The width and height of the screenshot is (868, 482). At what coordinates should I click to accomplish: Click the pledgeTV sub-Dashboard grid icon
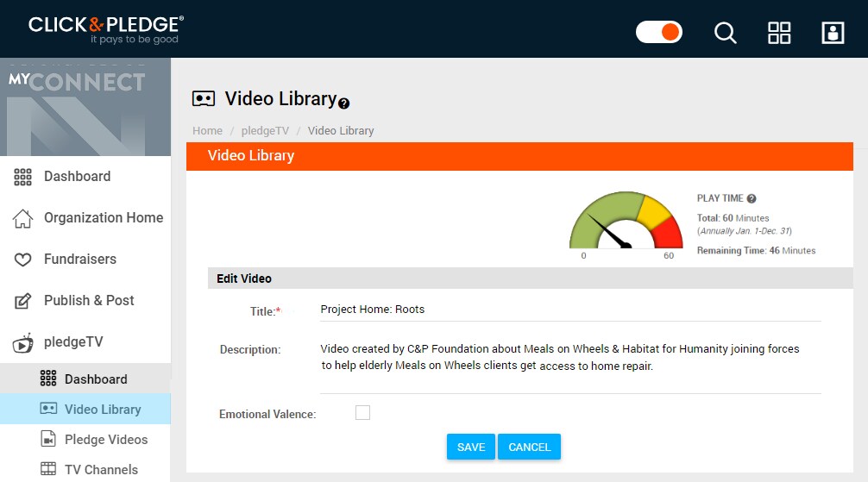[x=48, y=379]
